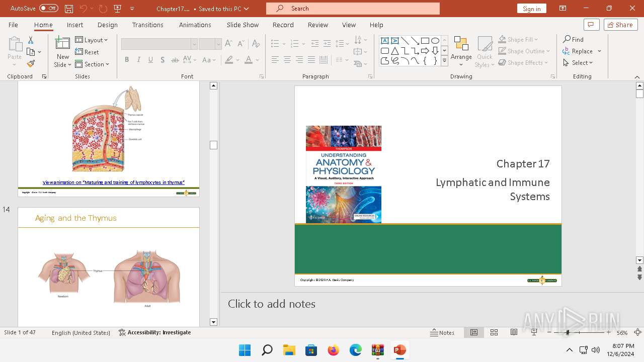644x362 pixels.
Task: Click the Share button
Action: tap(620, 25)
